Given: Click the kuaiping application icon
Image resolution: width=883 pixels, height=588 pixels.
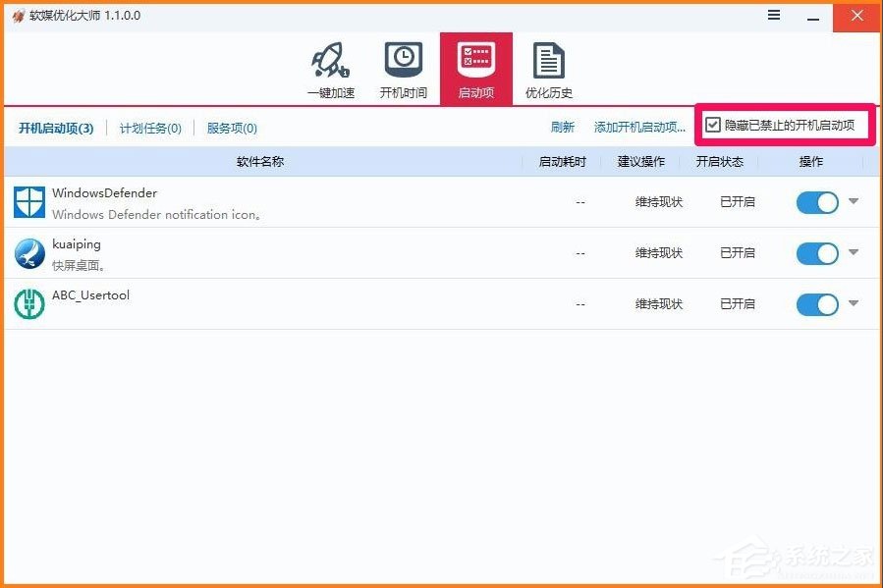Looking at the screenshot, I should (28, 253).
